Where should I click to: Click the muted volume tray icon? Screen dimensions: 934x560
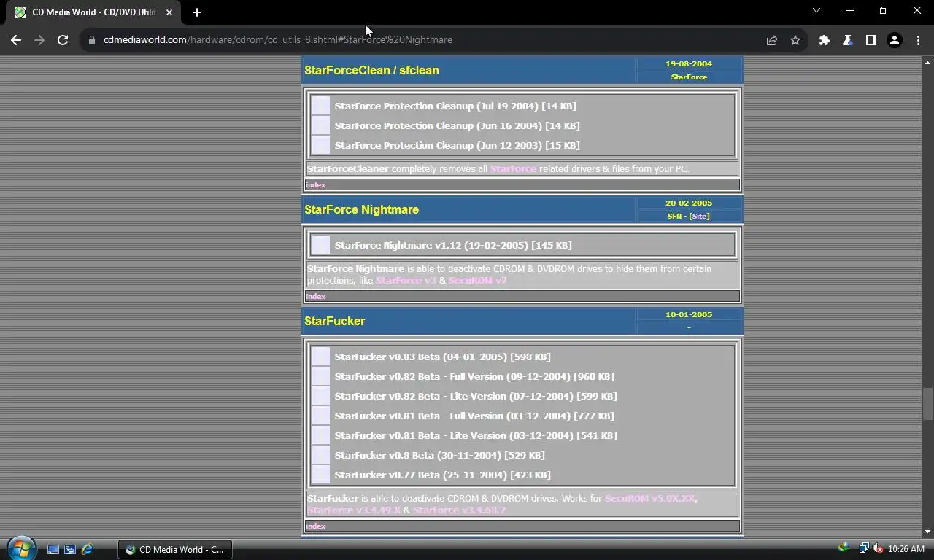[879, 548]
